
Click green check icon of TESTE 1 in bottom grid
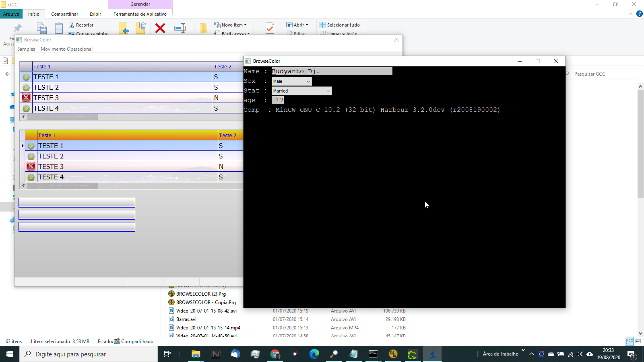click(31, 146)
